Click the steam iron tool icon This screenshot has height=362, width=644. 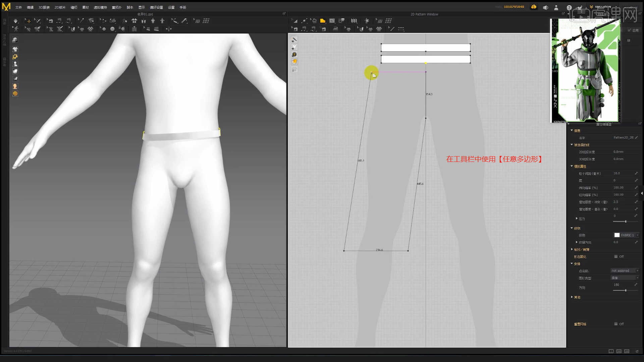[x=335, y=29]
